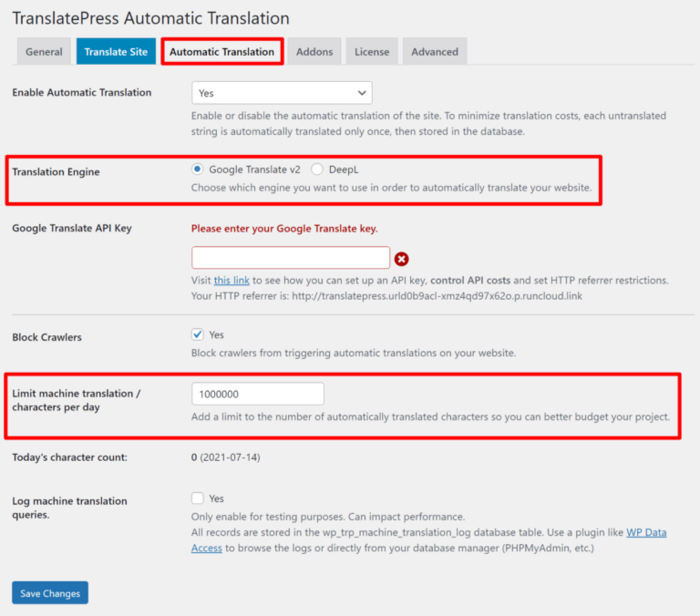The image size is (700, 616).
Task: Go to the Addons tab
Action: (314, 52)
